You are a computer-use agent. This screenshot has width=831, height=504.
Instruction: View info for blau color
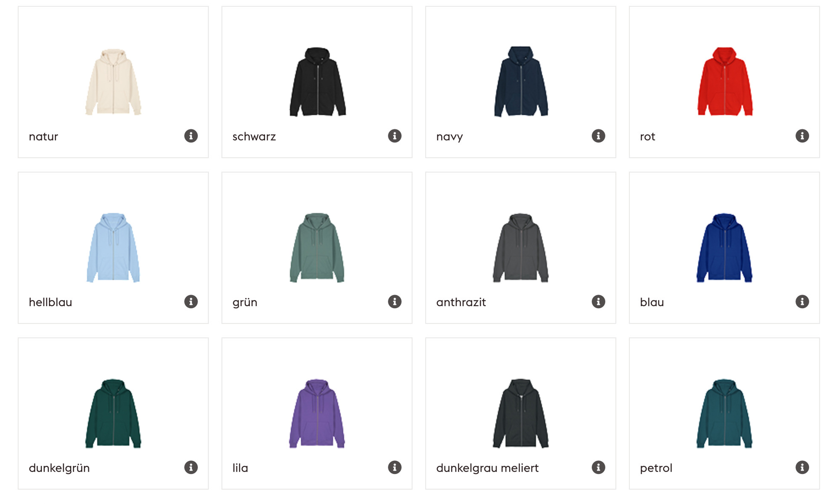802,302
